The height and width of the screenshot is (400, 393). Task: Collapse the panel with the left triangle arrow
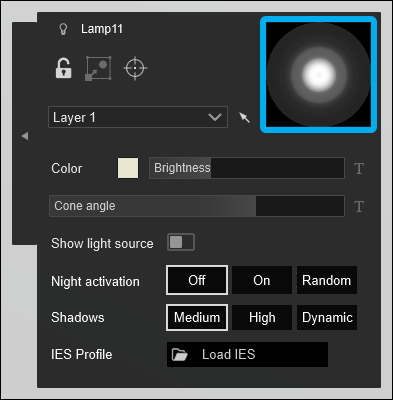coord(25,136)
